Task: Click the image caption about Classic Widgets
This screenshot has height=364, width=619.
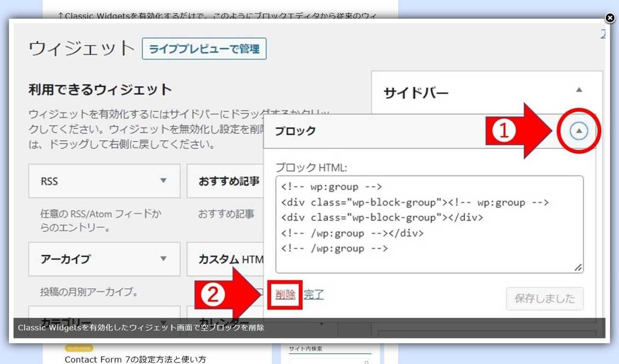Action: (141, 328)
